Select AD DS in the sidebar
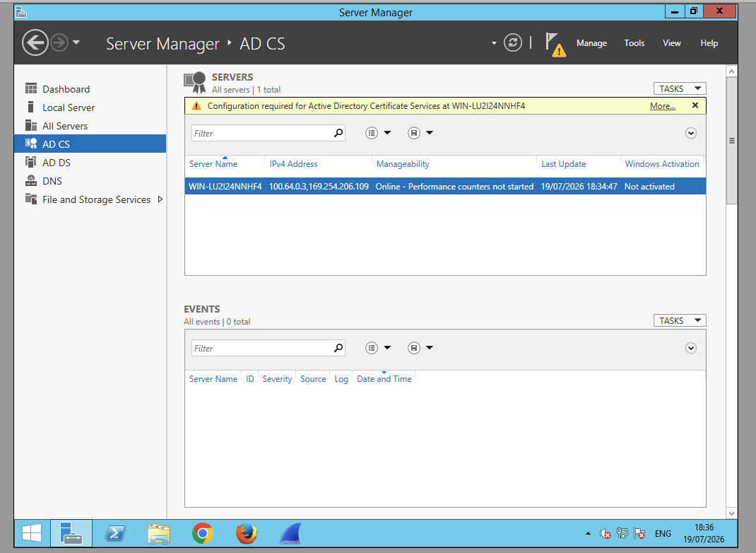Screen dimensions: 756x553 point(90,163)
